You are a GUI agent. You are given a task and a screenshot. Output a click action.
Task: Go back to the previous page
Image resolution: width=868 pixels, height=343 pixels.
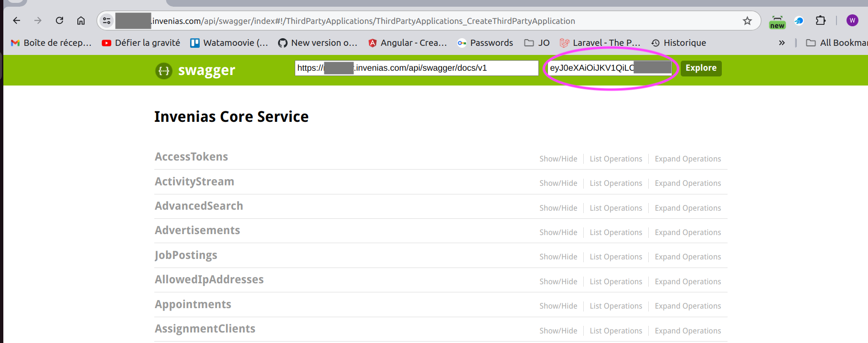click(x=17, y=21)
